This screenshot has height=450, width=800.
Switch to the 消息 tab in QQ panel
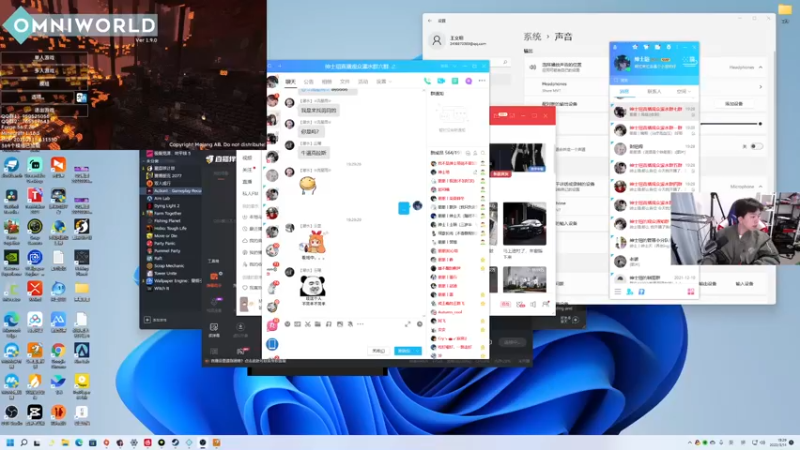pos(624,91)
